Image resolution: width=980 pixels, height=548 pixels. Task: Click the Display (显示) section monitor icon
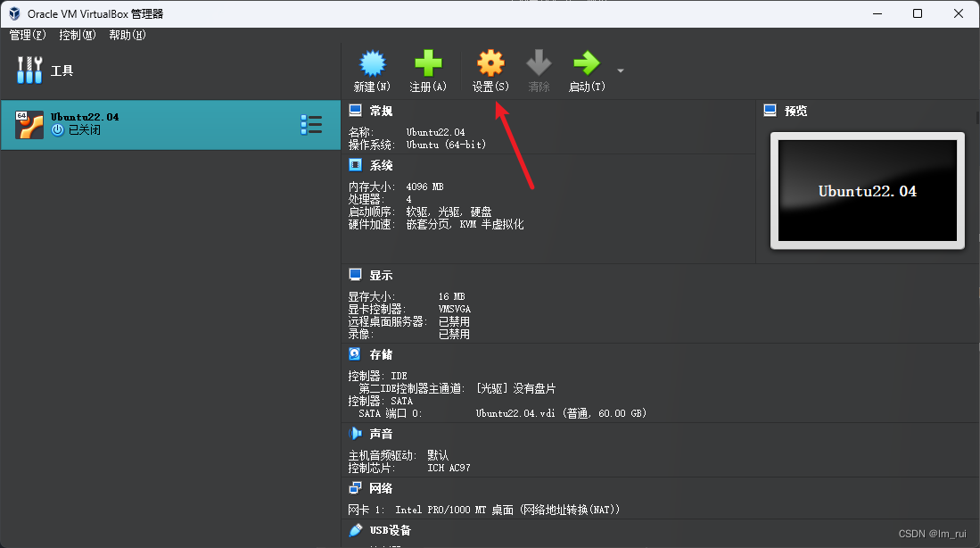355,275
